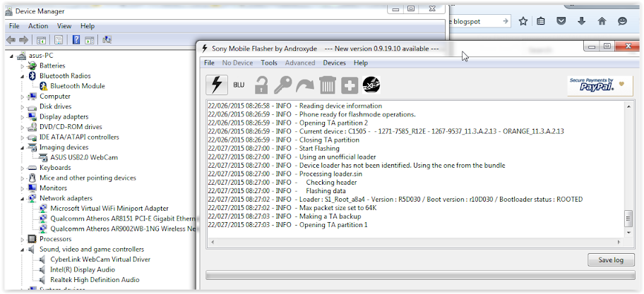Image resolution: width=644 pixels, height=294 pixels.
Task: Expand the Computer node
Action: point(23,97)
